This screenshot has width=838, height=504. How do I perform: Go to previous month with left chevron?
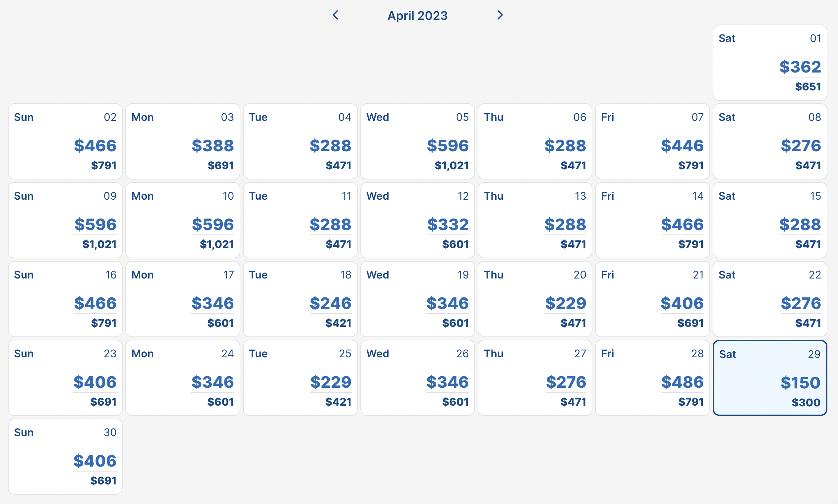(335, 15)
